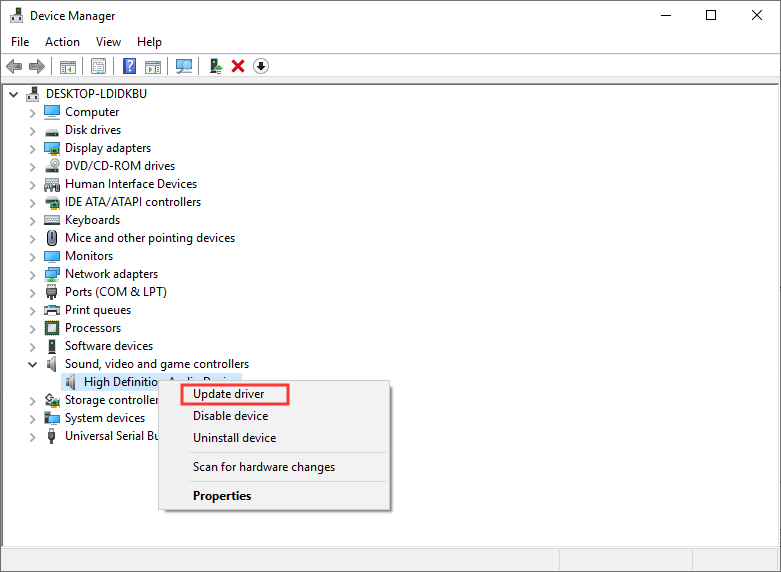Click the DESKTOP-LDIDKBU computer icon
781x572 pixels.
point(33,94)
